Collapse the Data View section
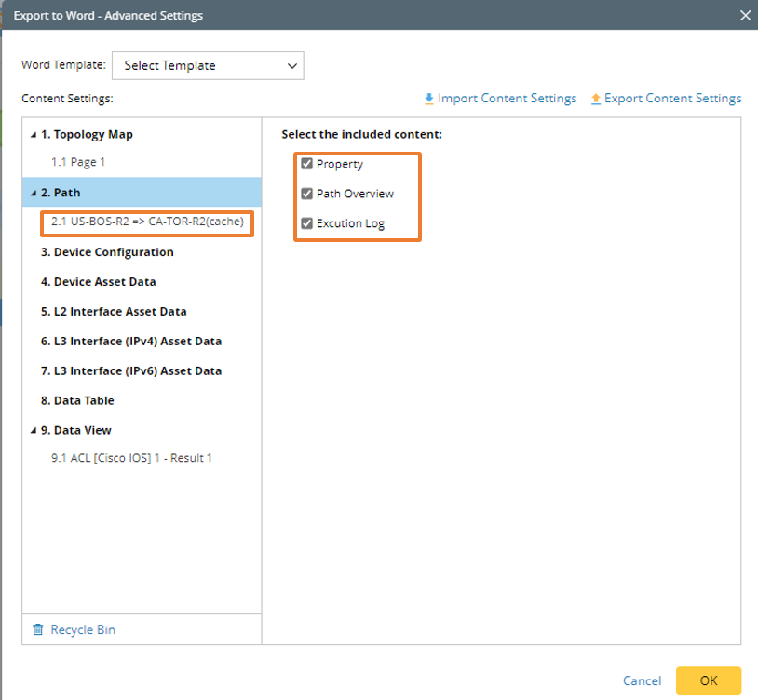This screenshot has height=700, width=758. (x=34, y=431)
